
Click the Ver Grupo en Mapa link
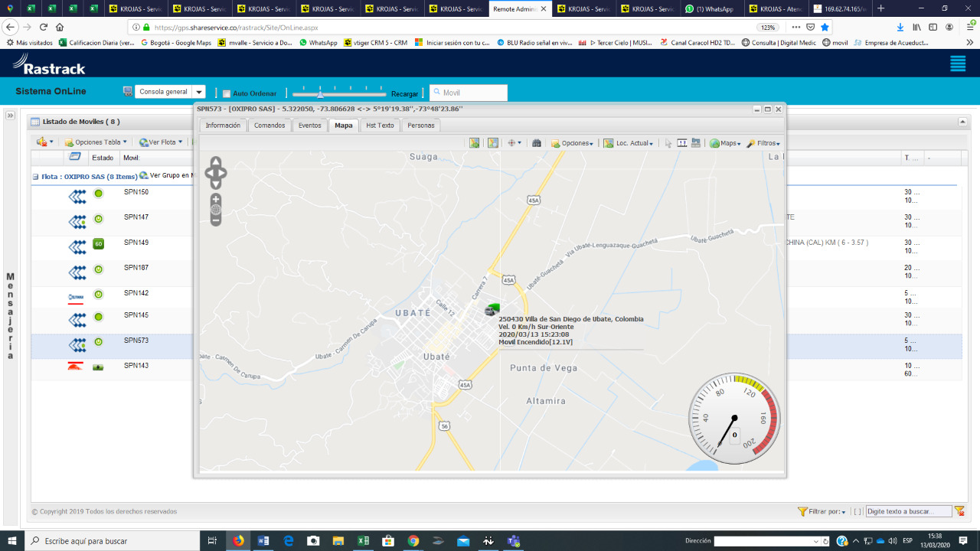click(166, 175)
